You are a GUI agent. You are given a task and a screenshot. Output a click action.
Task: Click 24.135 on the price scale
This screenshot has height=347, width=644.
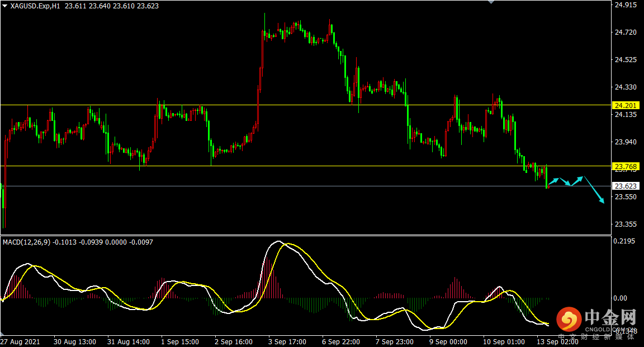coord(626,115)
